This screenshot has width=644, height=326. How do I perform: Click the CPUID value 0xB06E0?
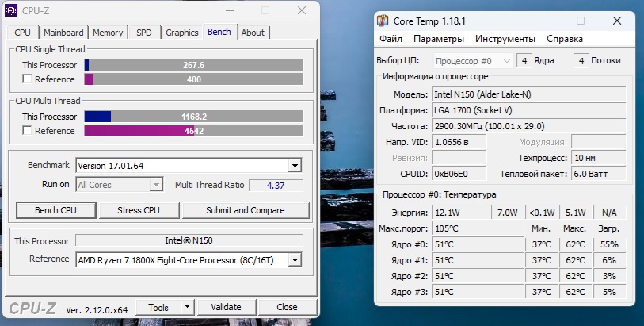click(459, 174)
